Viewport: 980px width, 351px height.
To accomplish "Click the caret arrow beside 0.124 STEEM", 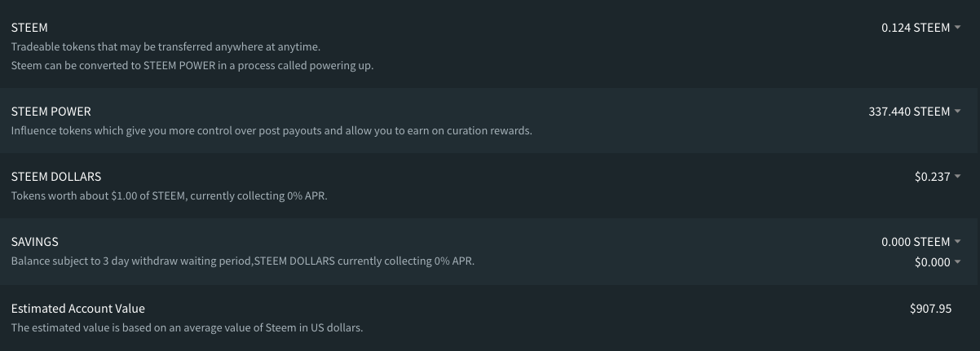I will [957, 29].
